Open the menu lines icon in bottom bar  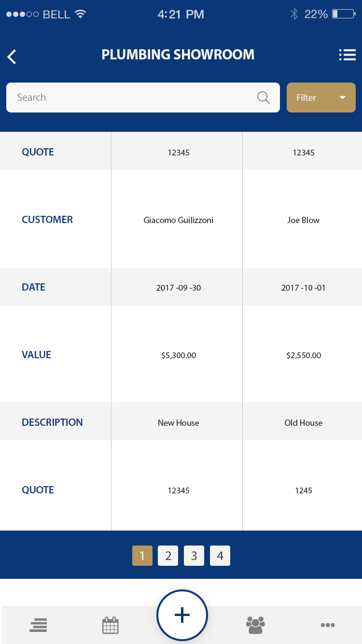[x=38, y=625]
